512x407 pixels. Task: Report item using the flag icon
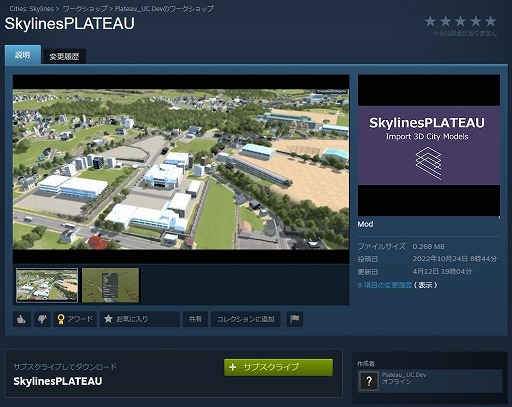pyautogui.click(x=294, y=319)
